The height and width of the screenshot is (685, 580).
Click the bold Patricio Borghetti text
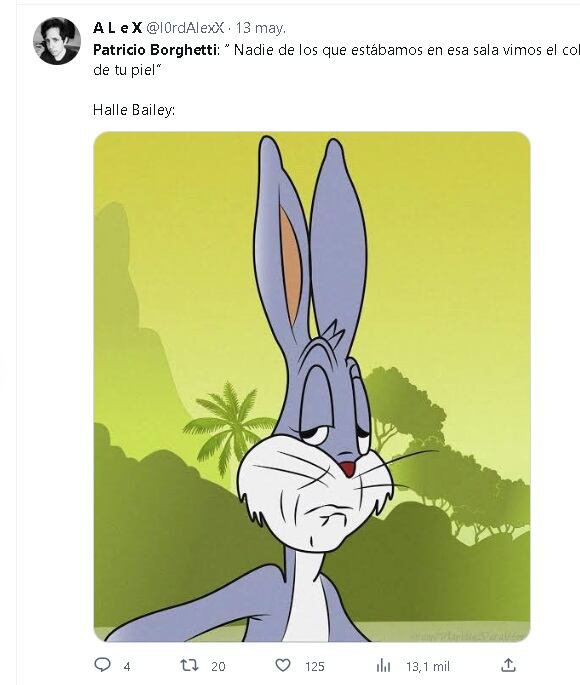155,50
